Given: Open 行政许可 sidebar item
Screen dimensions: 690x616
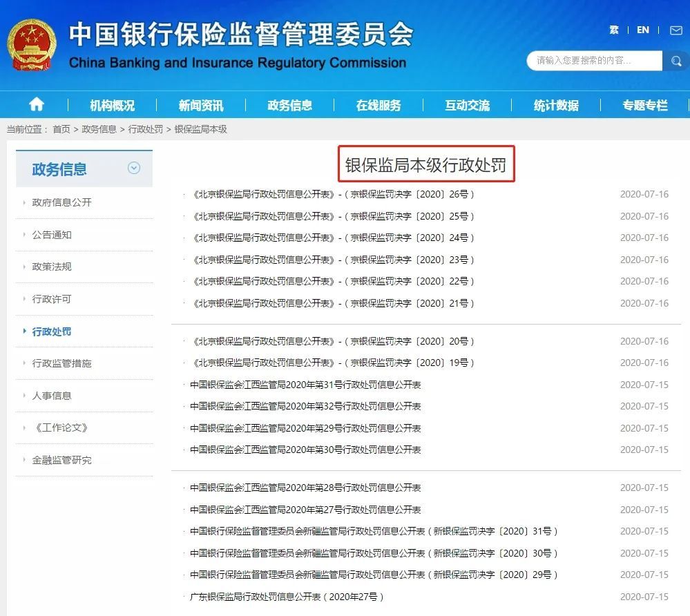Looking at the screenshot, I should click(52, 299).
